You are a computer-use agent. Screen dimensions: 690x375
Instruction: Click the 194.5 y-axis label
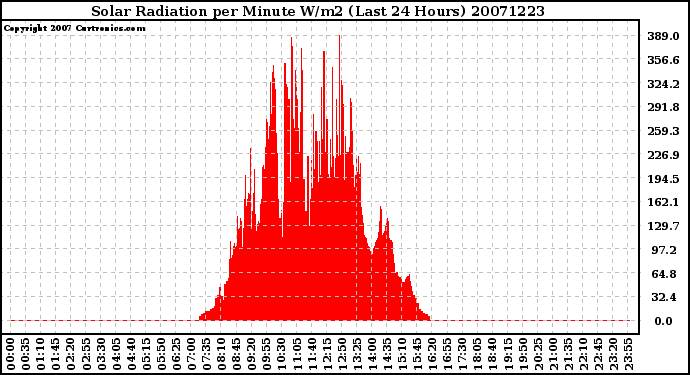coord(663,179)
